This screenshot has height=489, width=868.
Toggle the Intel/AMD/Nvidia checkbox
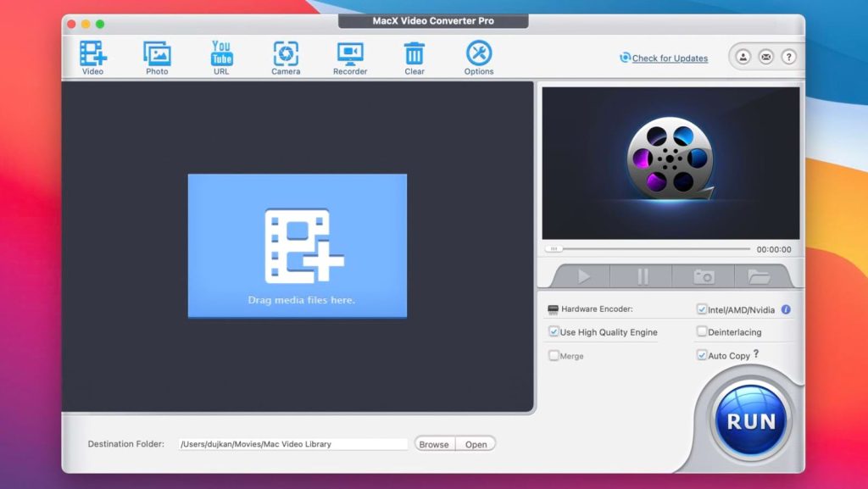pyautogui.click(x=702, y=309)
